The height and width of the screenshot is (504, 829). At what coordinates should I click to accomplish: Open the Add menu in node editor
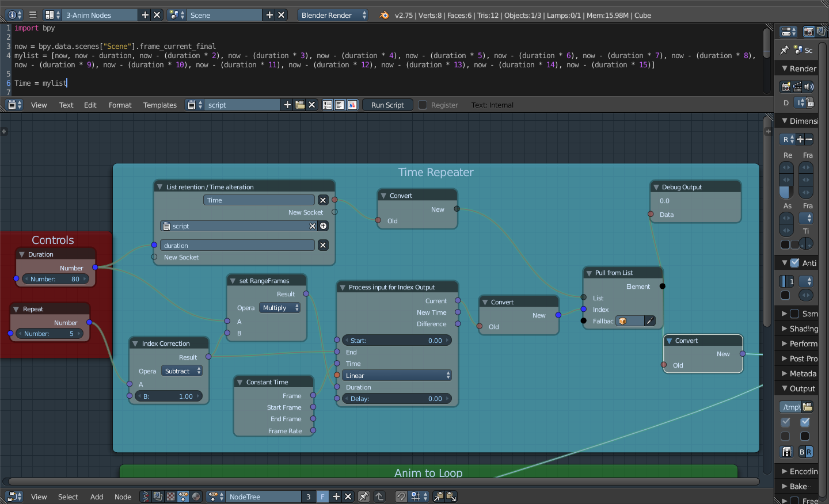(97, 497)
